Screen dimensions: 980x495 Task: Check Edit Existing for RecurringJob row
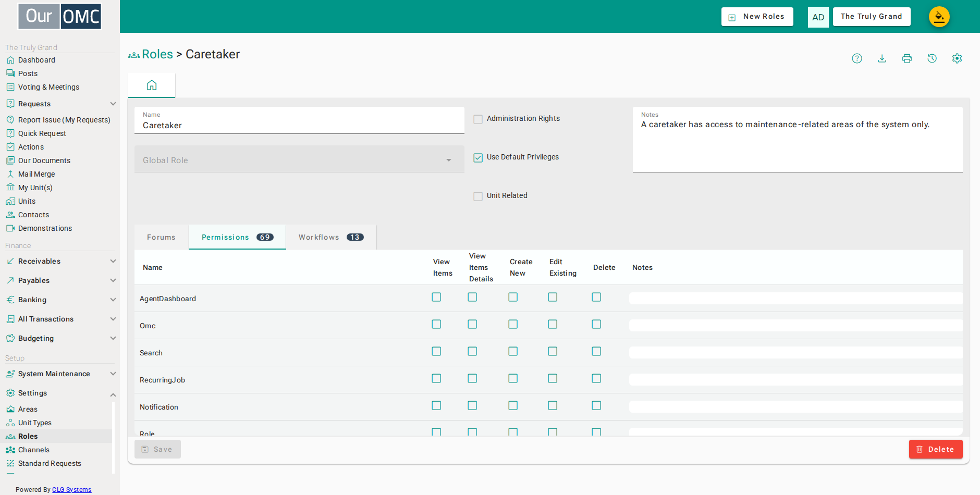point(553,378)
